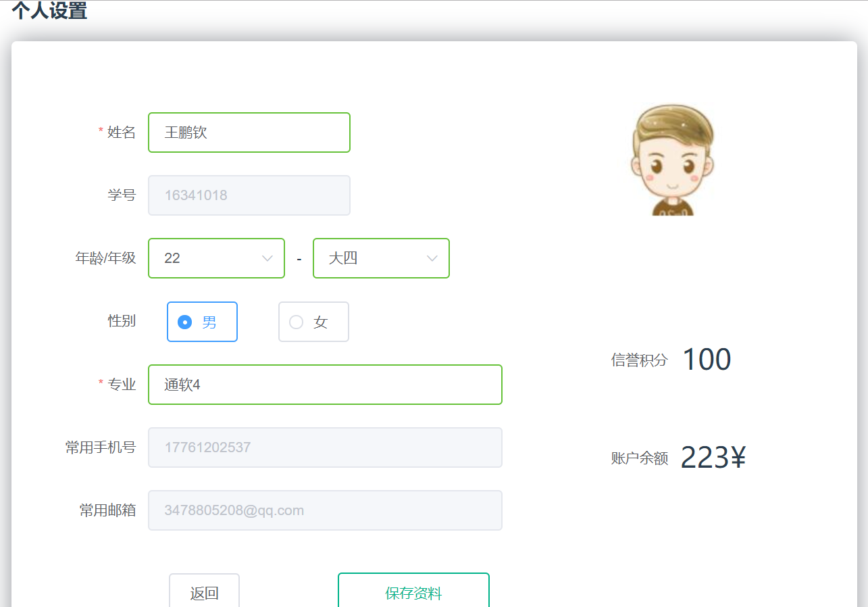Click the 账户余额 amount 223¥
868x607 pixels.
tap(713, 458)
